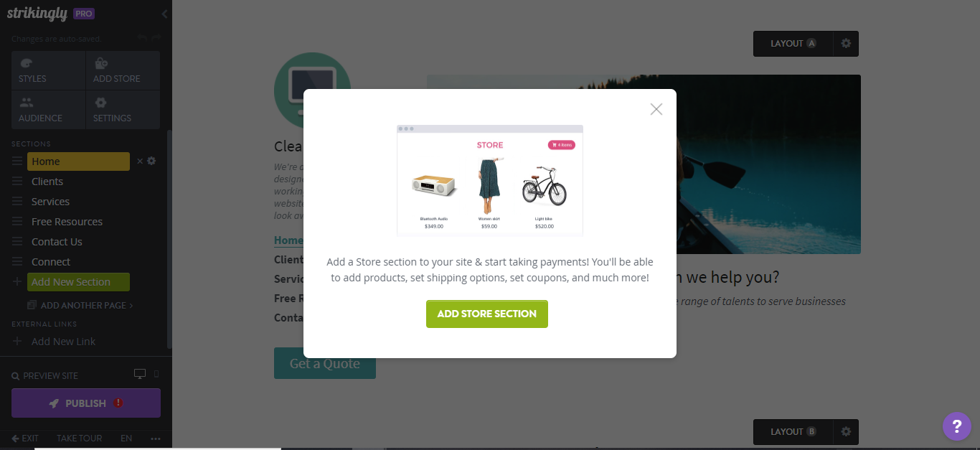Image resolution: width=980 pixels, height=450 pixels.
Task: Select the Free Resources section
Action: tap(67, 222)
